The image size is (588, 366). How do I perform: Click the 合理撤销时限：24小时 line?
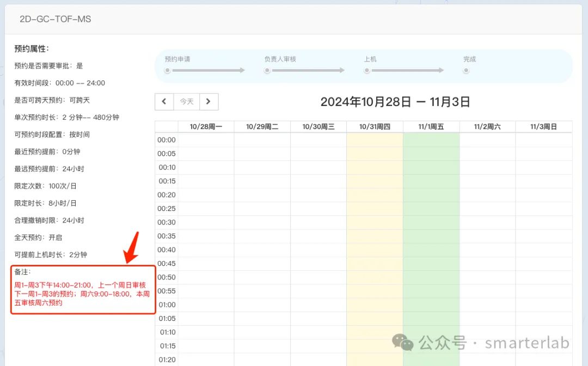click(49, 220)
